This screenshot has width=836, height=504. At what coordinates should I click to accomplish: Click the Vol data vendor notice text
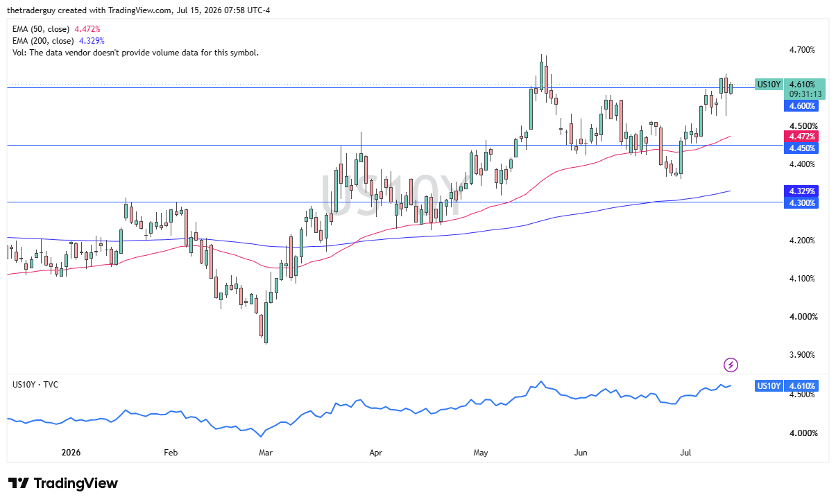(x=135, y=53)
